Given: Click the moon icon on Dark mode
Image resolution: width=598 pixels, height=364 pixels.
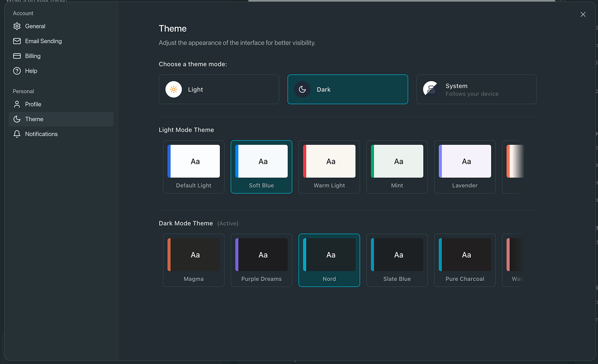Looking at the screenshot, I should coord(302,89).
